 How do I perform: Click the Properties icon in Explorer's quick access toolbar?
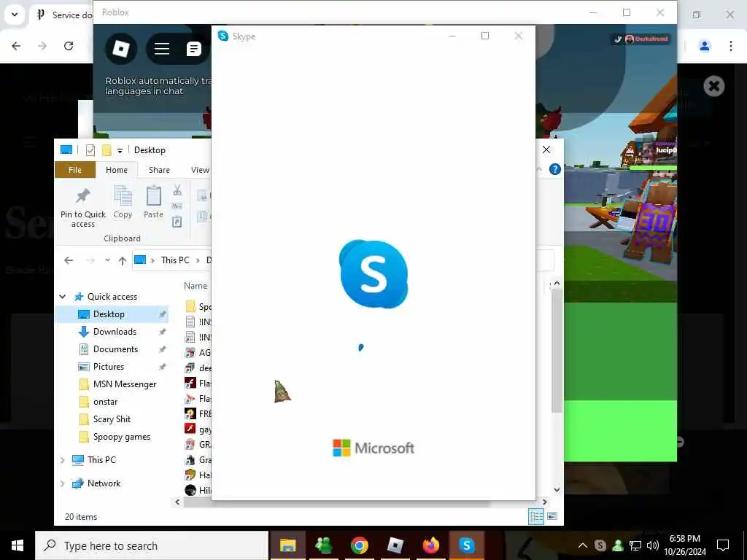(90, 150)
